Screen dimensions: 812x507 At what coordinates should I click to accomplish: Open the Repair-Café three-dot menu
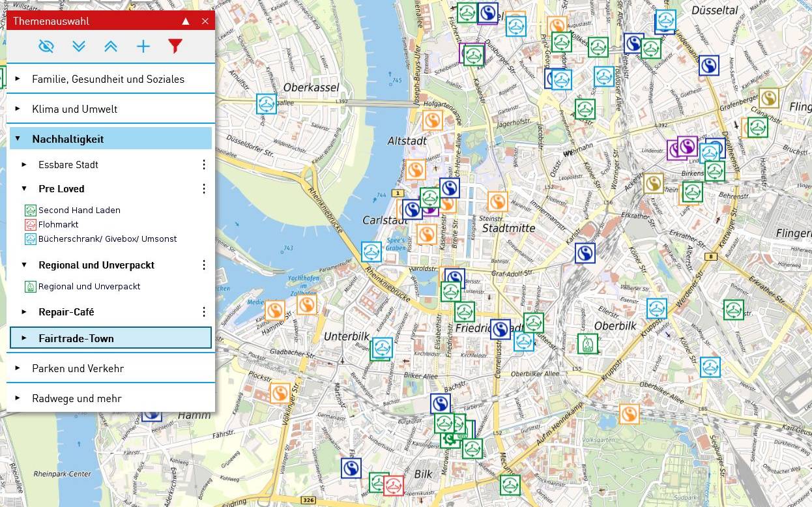(204, 312)
